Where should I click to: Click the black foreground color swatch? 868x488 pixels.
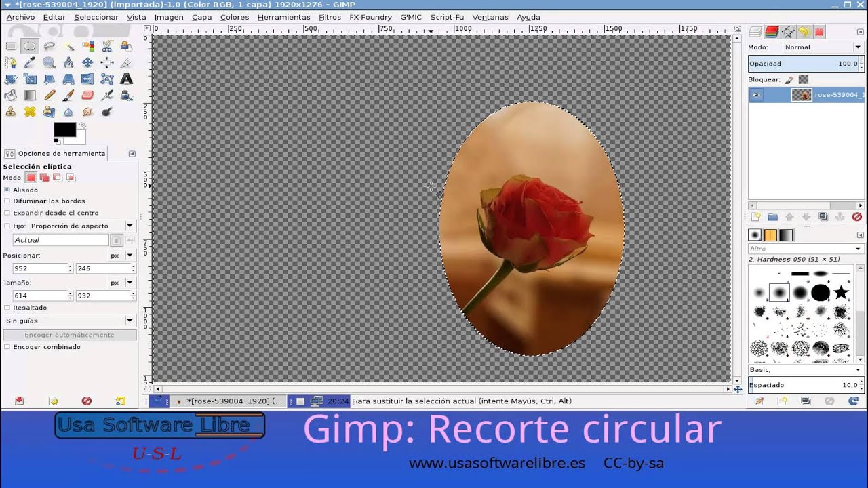click(64, 130)
